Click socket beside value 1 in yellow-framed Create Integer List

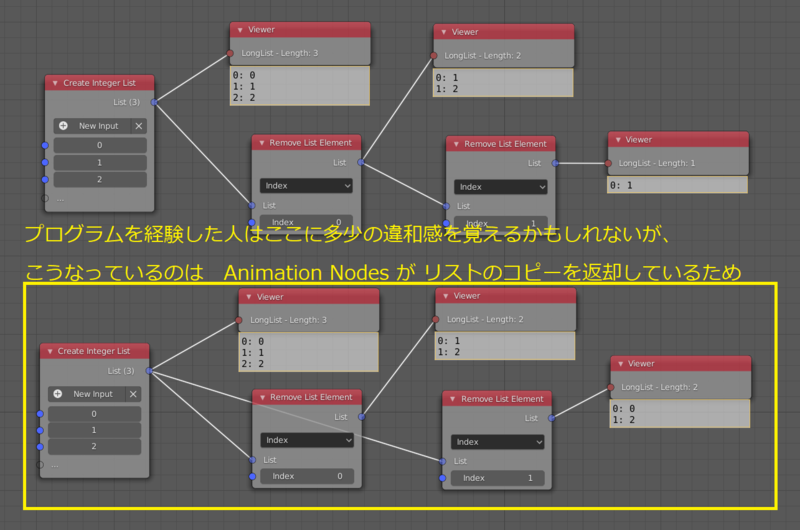click(x=40, y=430)
